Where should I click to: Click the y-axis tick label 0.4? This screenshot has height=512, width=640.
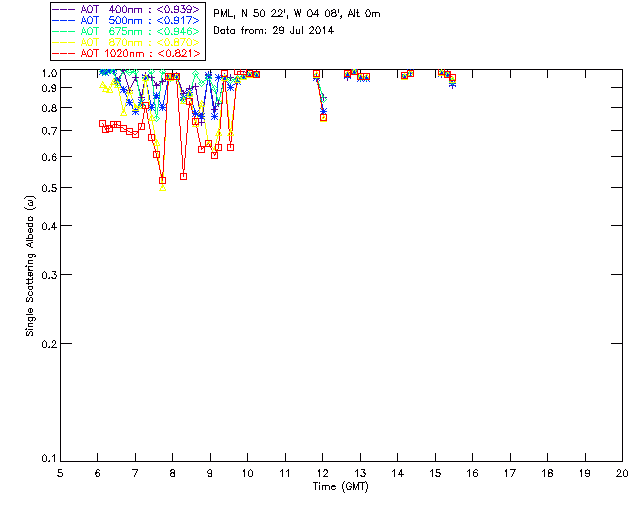pos(49,226)
